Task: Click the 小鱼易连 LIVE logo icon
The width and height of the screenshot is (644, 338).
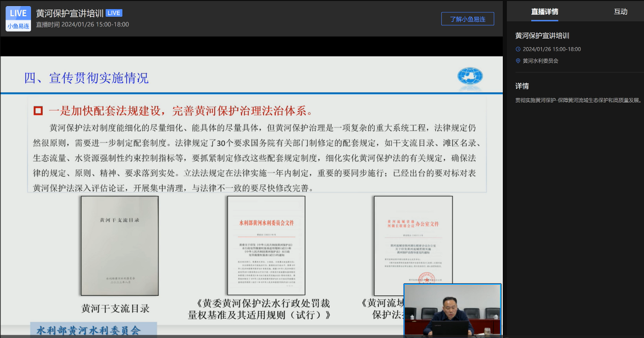Action: 18,19
